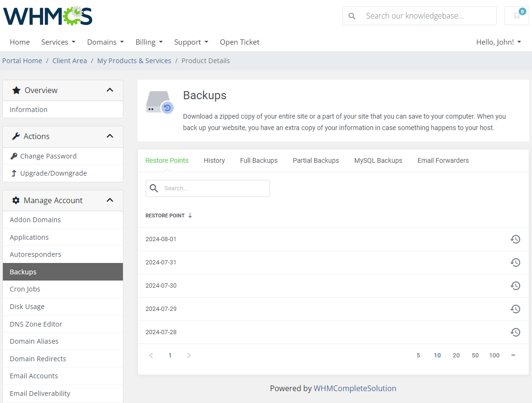The width and height of the screenshot is (532, 403).
Task: Click the restore icon for 2024-07-28
Action: 515,332
